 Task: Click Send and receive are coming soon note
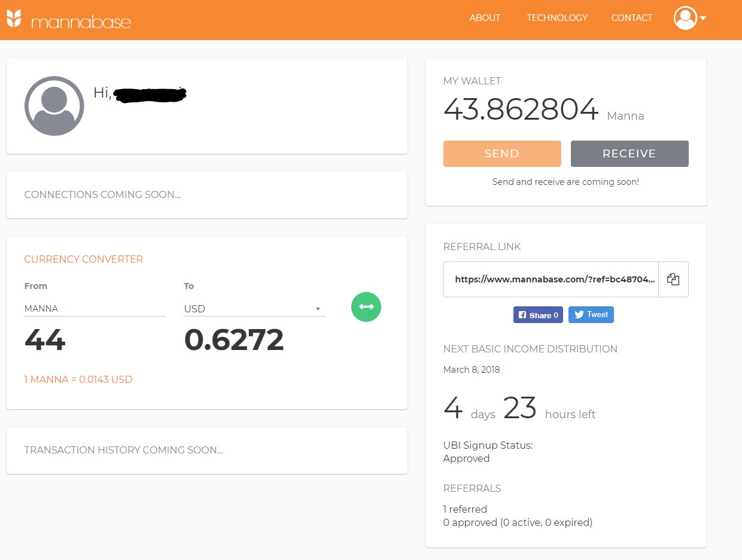tap(565, 181)
